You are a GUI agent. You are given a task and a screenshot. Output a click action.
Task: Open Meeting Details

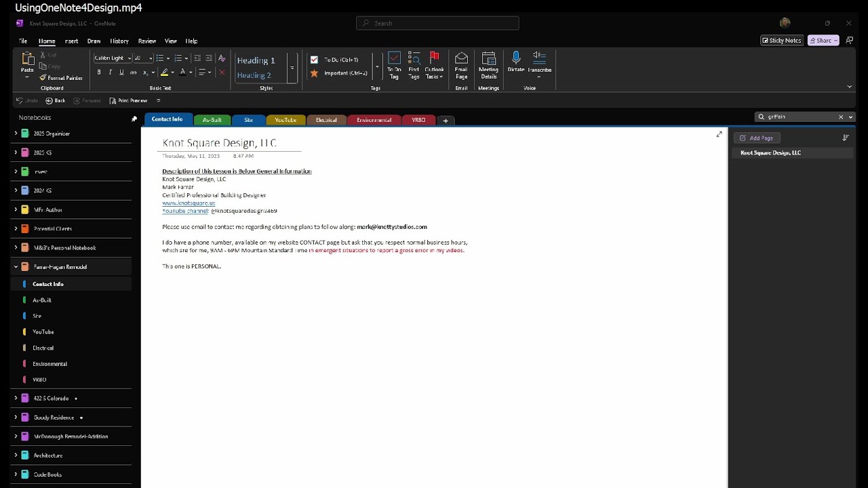[x=488, y=66]
